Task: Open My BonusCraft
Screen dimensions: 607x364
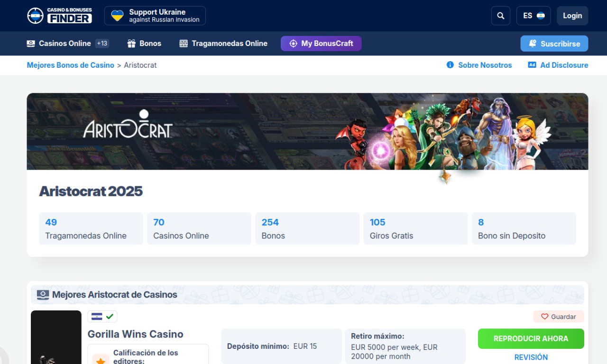Action: coord(321,44)
